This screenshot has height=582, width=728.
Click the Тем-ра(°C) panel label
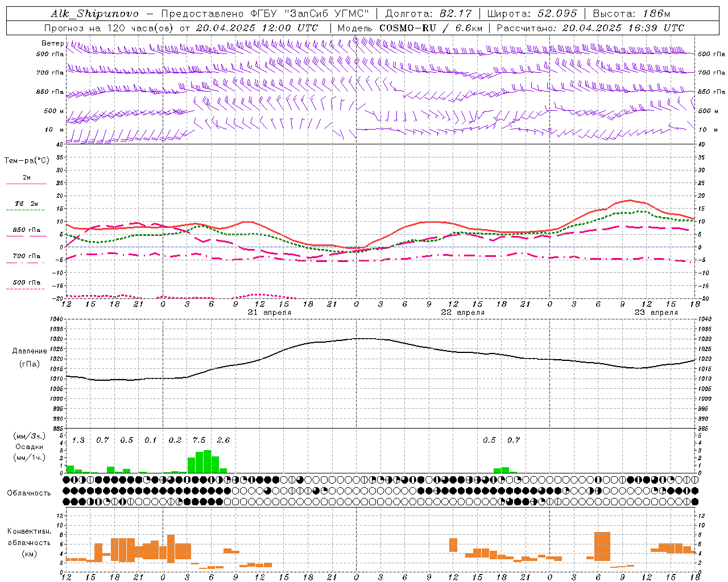pyautogui.click(x=27, y=161)
